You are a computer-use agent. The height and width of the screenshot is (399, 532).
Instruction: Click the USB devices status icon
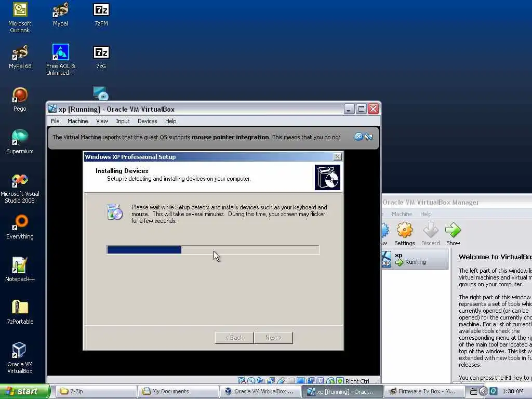(281, 381)
